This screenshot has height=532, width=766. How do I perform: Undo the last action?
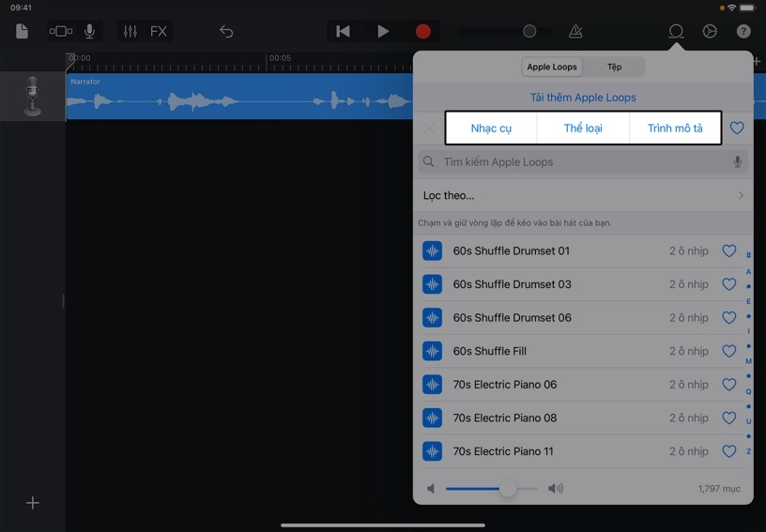point(226,31)
